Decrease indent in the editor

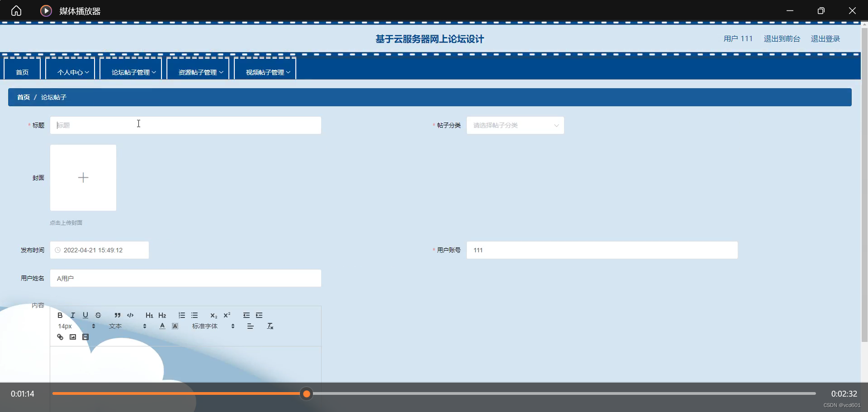246,315
